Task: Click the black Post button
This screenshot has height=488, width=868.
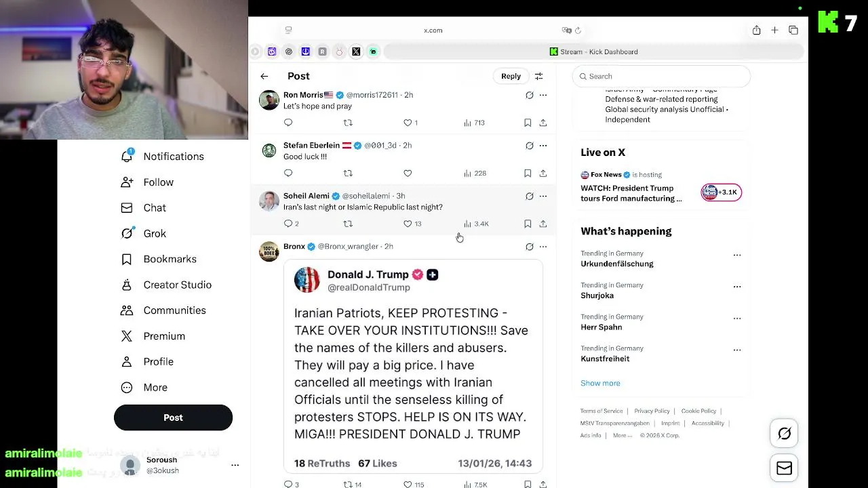Action: pyautogui.click(x=173, y=418)
